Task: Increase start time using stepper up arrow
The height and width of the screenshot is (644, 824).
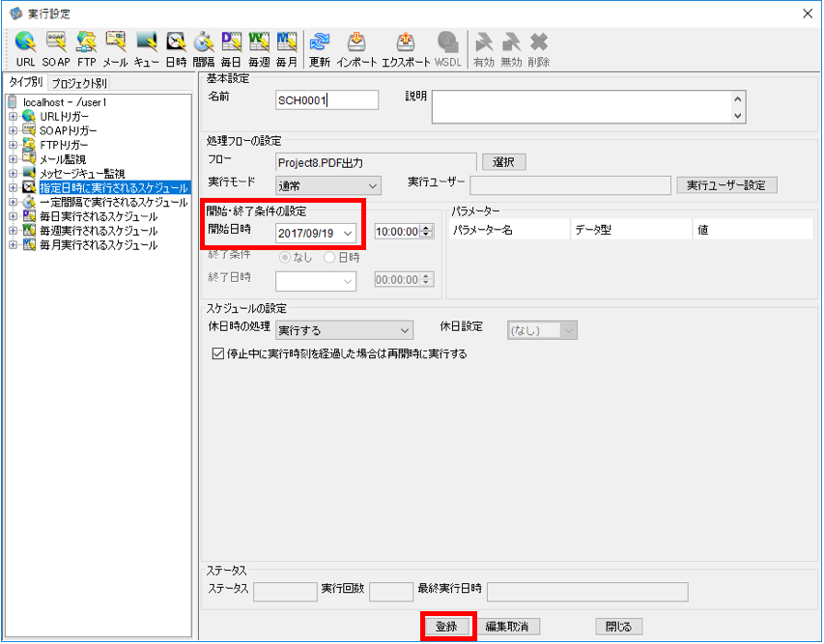Action: point(427,228)
